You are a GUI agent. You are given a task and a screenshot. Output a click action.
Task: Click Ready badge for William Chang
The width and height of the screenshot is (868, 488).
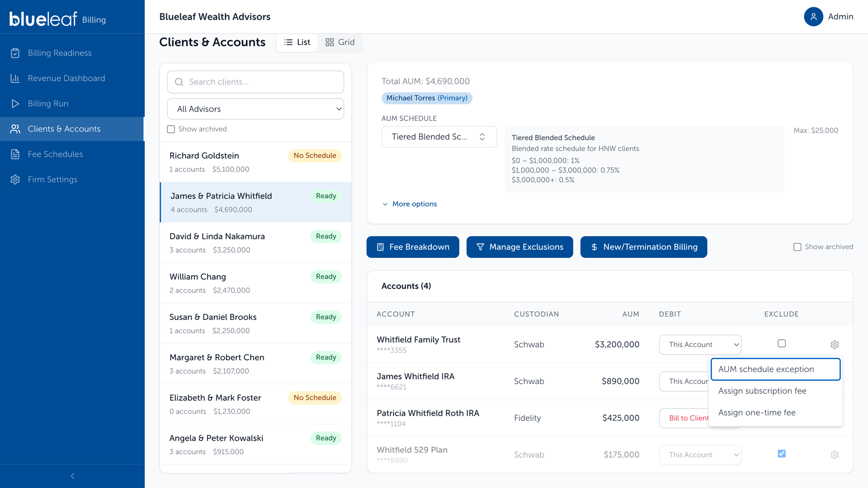[326, 277]
